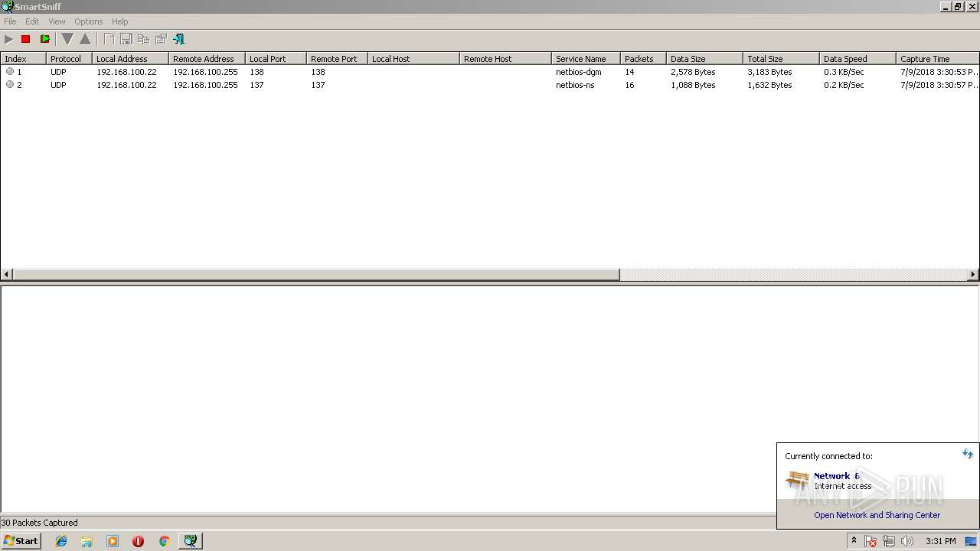Open the Action Center flag tray icon

871,541
